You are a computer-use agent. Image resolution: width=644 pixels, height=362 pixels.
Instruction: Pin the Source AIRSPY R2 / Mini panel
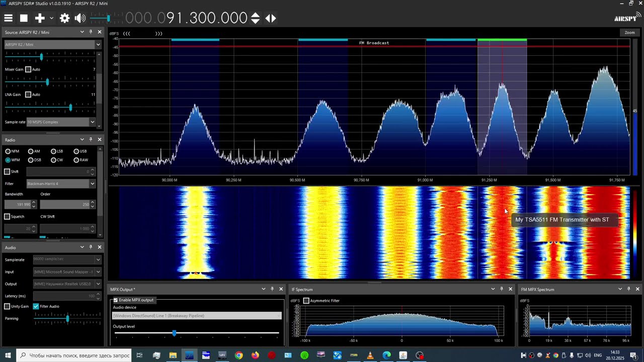tap(91, 32)
